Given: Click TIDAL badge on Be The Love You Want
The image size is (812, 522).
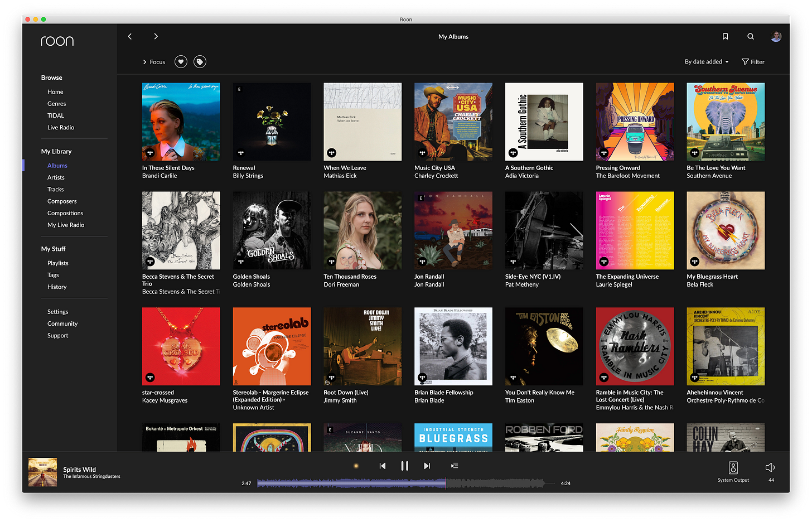Looking at the screenshot, I should point(694,153).
